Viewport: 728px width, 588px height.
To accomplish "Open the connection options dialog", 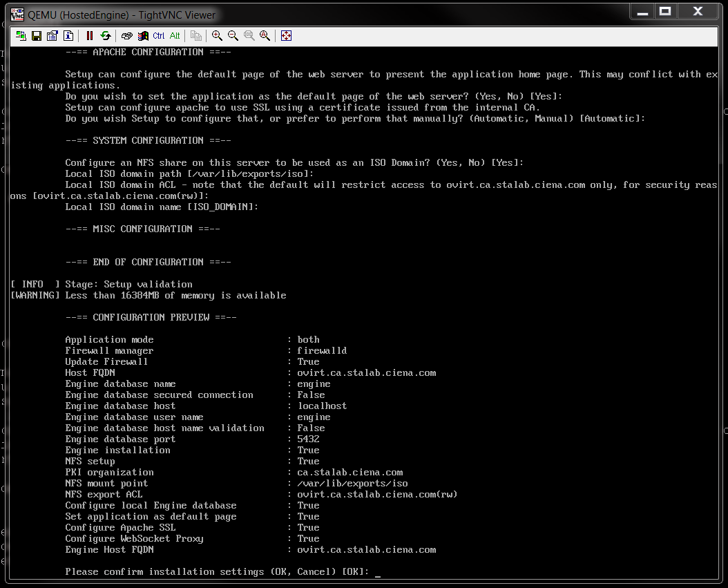I will pos(52,36).
